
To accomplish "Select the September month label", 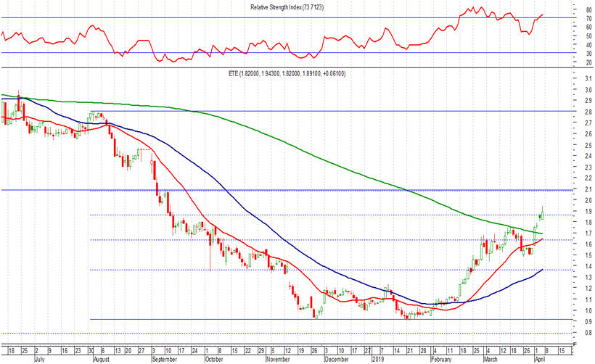I will 164,359.
